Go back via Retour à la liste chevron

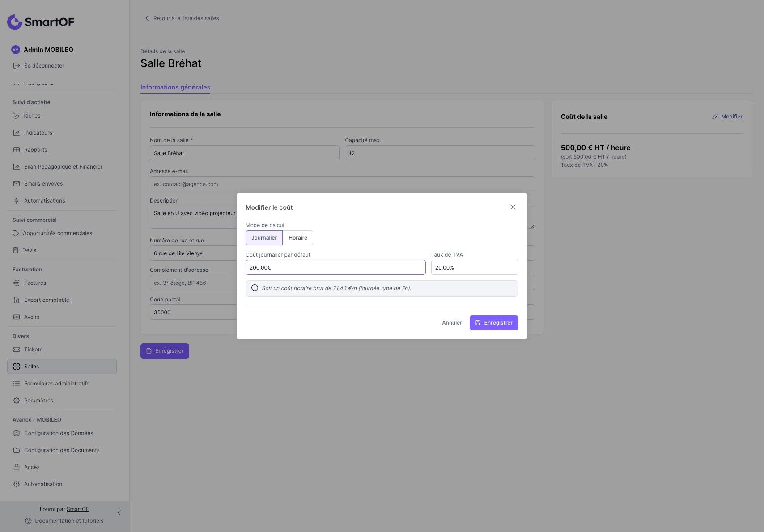pyautogui.click(x=147, y=18)
